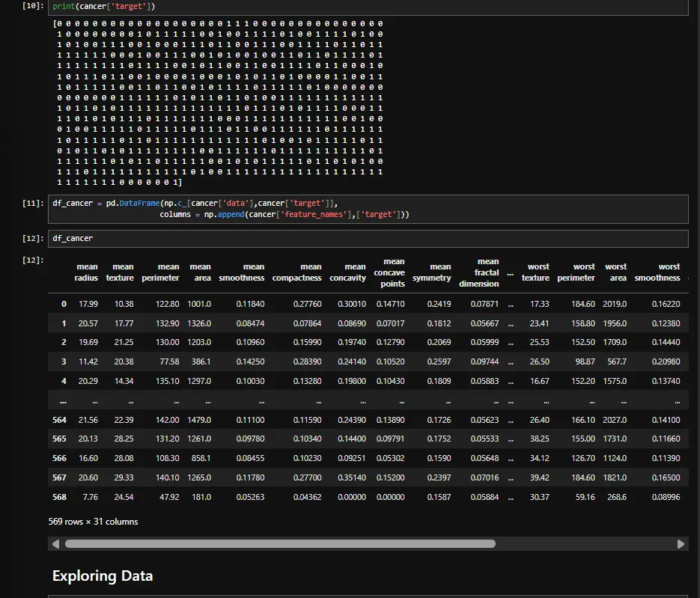Viewport: 700px width, 598px height.
Task: Click the worst area value 1709.0
Action: [615, 342]
